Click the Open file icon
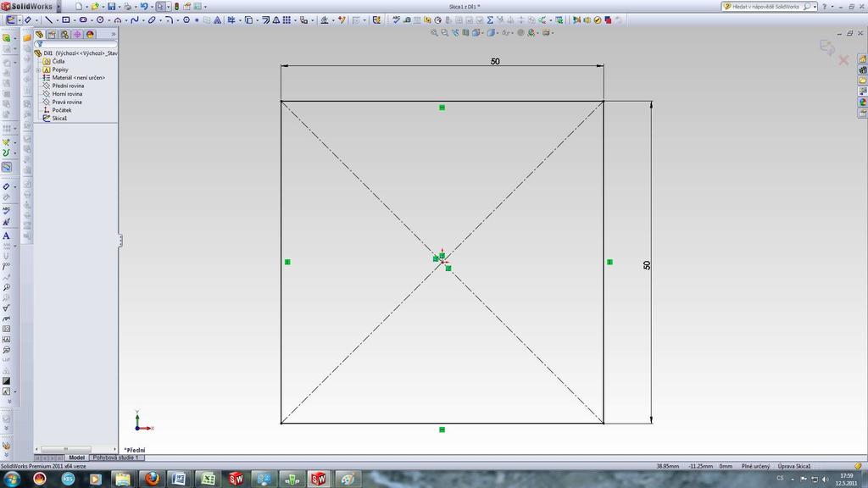Image resolution: width=868 pixels, height=488 pixels. [x=95, y=7]
